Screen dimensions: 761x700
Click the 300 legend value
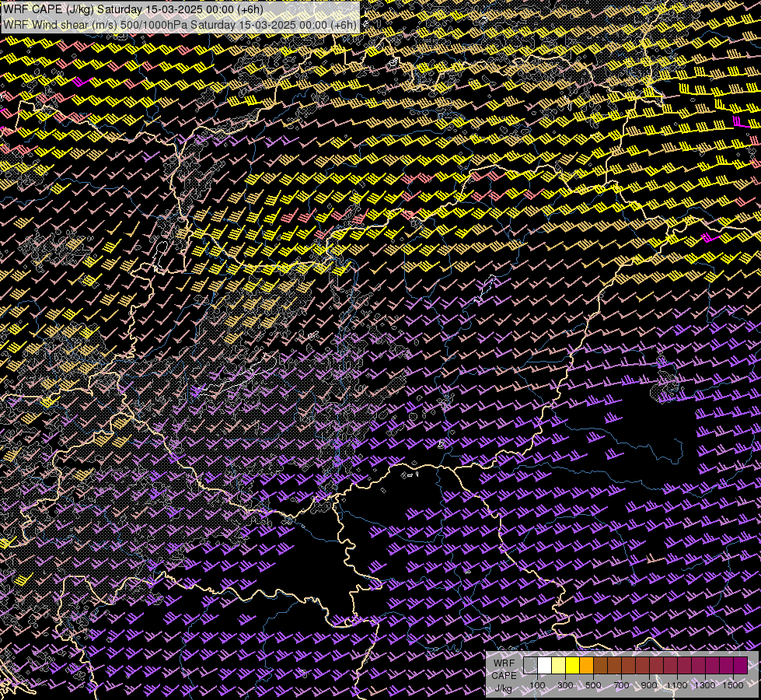[x=565, y=685]
